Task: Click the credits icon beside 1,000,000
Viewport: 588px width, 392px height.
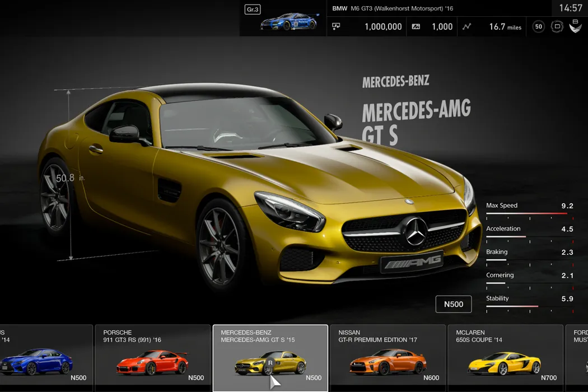Action: coord(337,26)
